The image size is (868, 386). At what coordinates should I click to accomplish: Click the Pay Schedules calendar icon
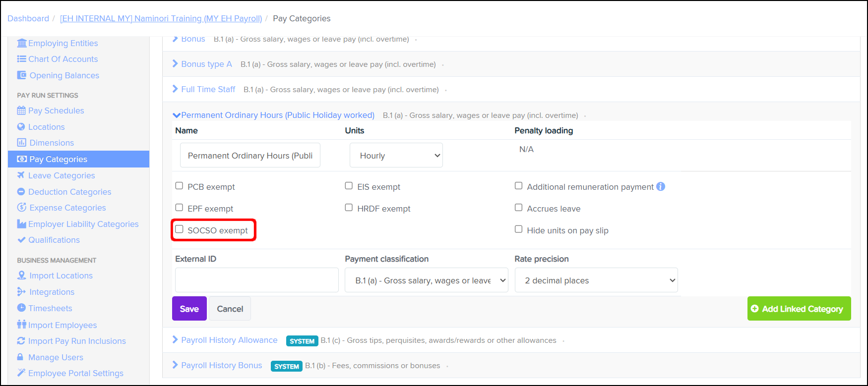pos(21,110)
